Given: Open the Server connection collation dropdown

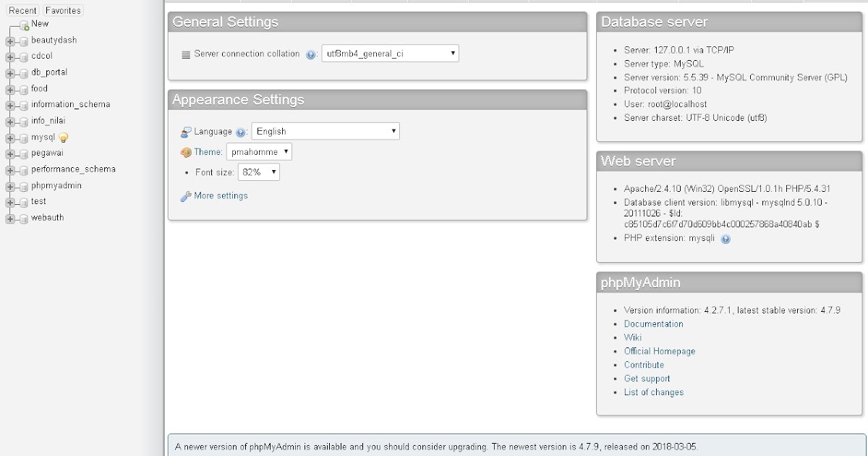Looking at the screenshot, I should pyautogui.click(x=389, y=53).
